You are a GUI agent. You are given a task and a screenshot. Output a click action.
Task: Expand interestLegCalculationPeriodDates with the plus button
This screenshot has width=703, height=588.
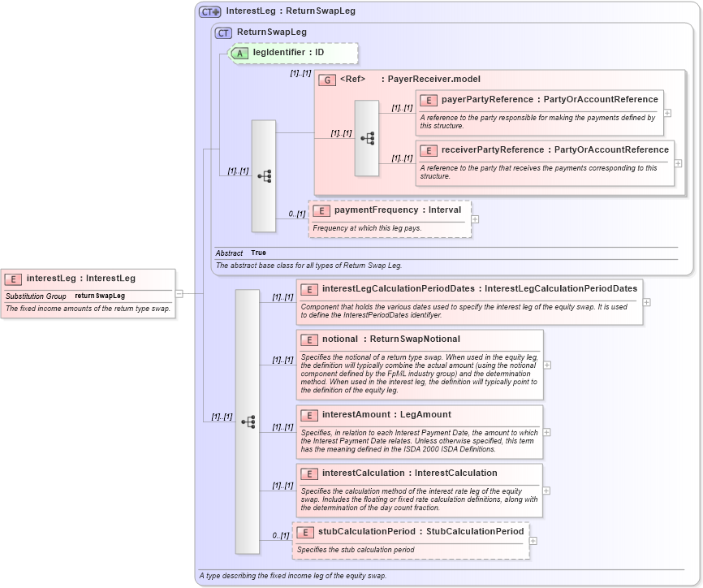click(x=647, y=300)
